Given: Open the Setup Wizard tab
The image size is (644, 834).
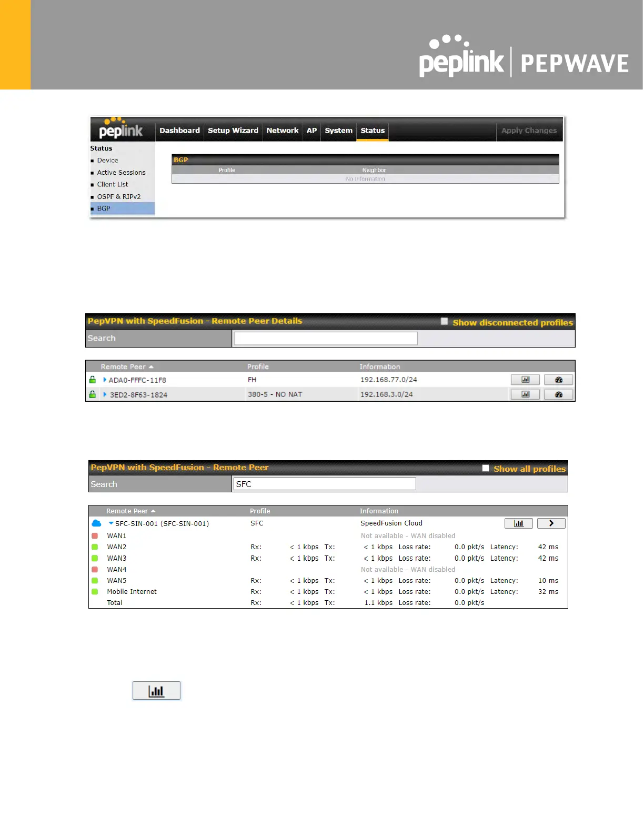Looking at the screenshot, I should 233,131.
